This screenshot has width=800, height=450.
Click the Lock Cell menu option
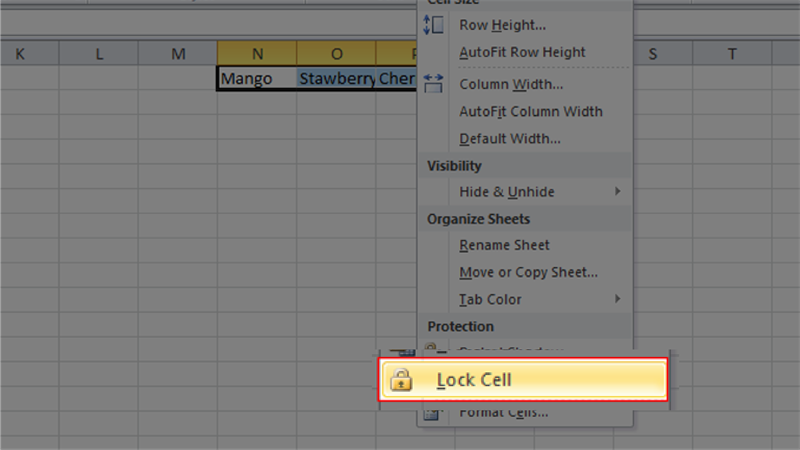coord(523,380)
